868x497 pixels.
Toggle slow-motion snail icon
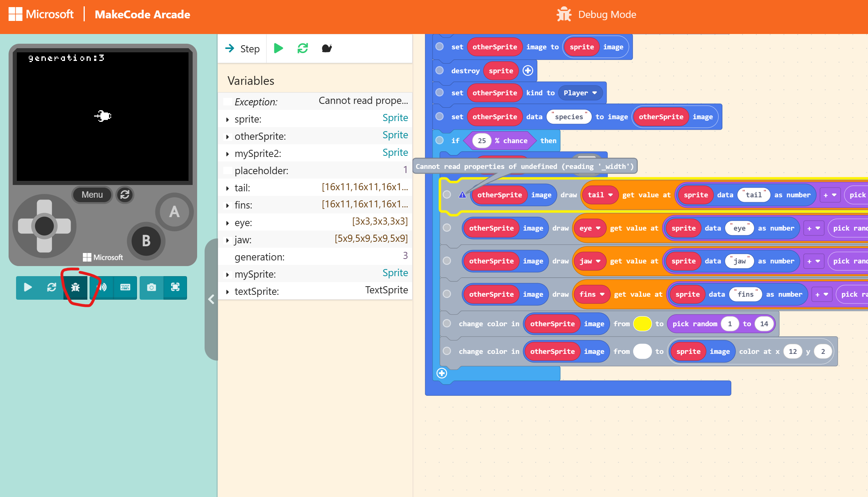coord(327,48)
